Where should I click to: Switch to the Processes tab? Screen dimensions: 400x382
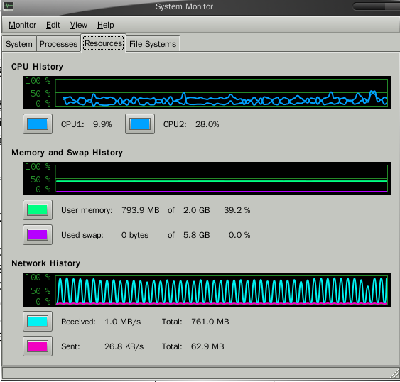coord(58,44)
